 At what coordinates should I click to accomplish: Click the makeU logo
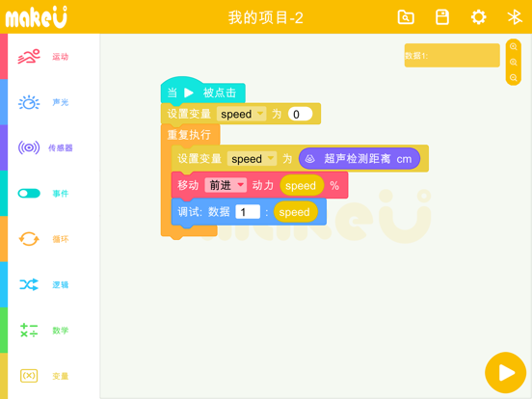pos(37,17)
